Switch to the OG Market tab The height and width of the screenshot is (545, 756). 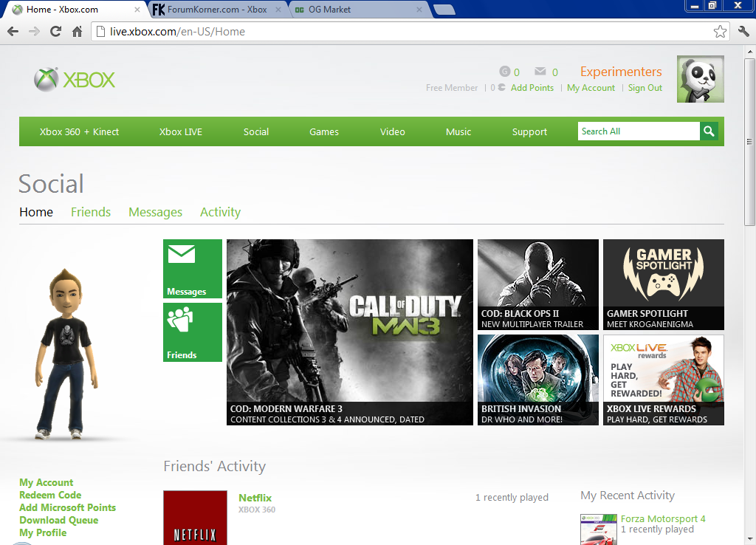click(357, 10)
